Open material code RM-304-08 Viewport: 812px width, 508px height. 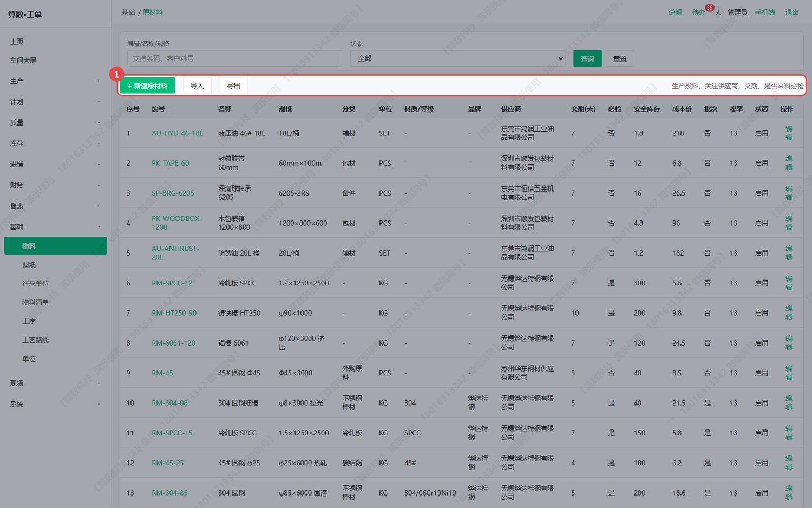click(169, 403)
